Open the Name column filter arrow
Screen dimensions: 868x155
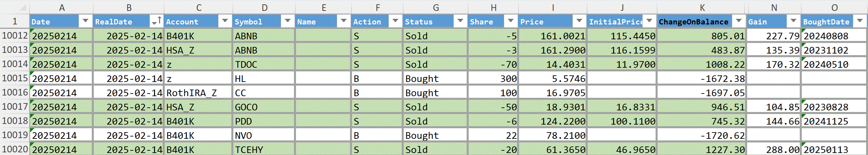343,21
